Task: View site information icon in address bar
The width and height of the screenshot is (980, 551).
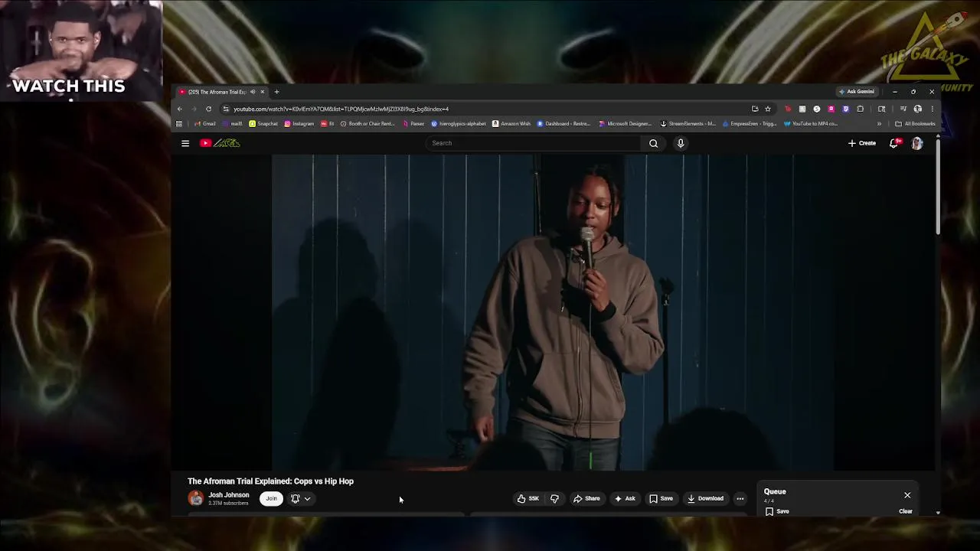Action: (226, 109)
